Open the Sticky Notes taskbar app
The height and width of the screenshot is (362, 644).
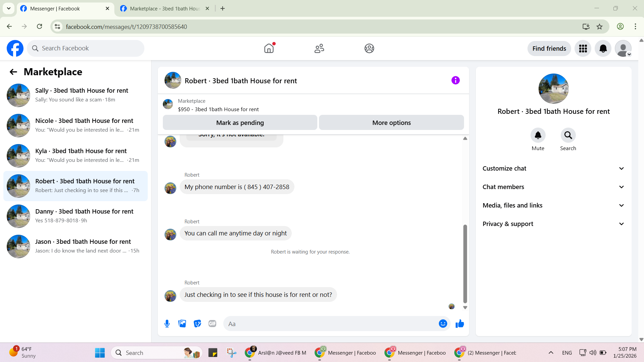[213, 353]
